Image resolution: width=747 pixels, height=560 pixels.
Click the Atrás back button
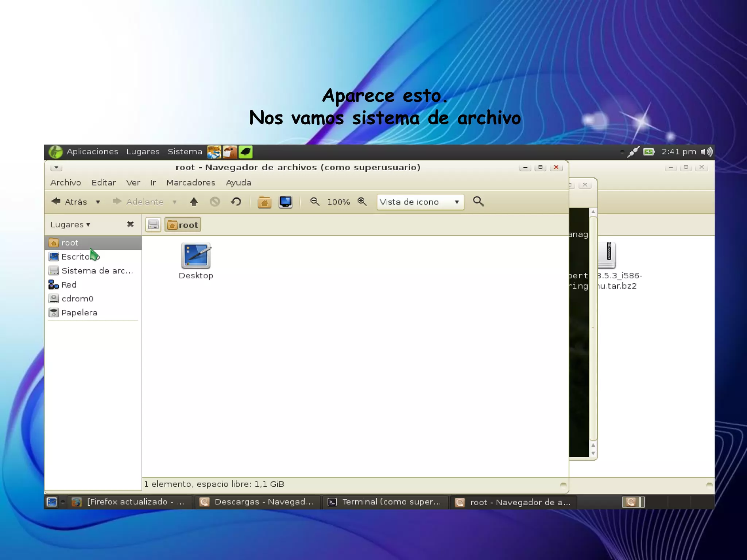click(69, 202)
